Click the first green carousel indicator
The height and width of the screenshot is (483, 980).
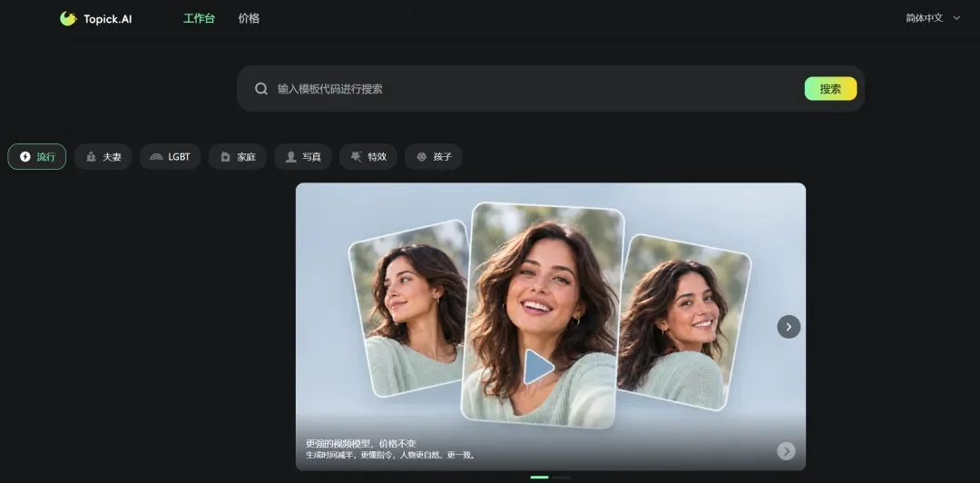[x=539, y=478]
